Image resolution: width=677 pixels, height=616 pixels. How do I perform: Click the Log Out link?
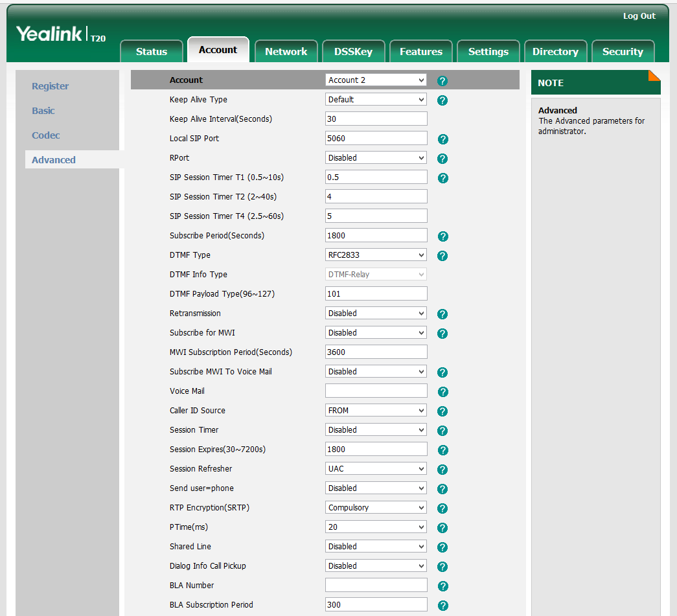pos(639,16)
